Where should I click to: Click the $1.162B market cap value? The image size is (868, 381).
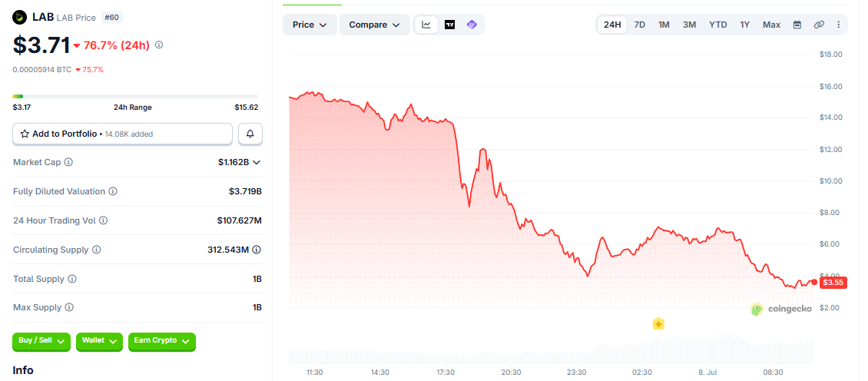(234, 162)
